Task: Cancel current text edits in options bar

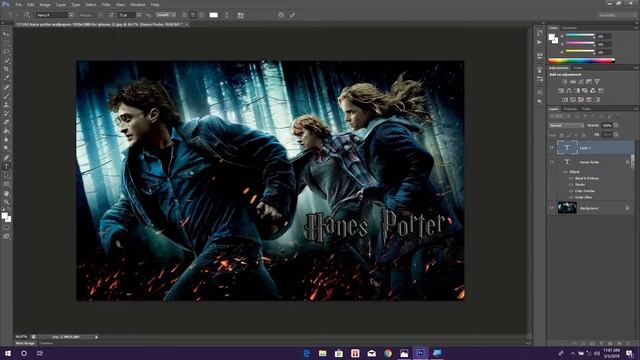Action: [x=281, y=15]
